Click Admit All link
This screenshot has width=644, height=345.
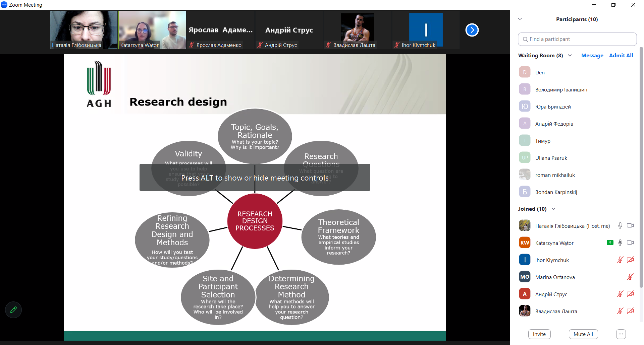[x=621, y=56]
